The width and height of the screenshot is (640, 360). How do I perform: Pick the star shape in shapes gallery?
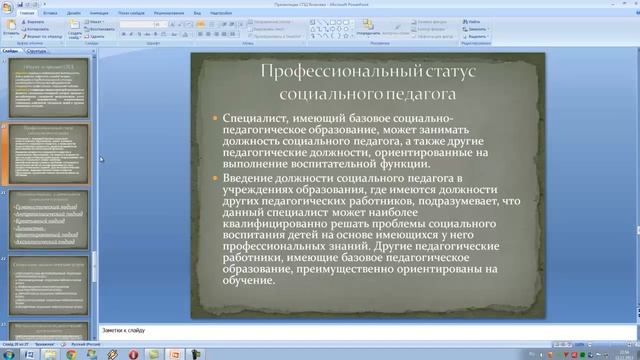click(346, 36)
